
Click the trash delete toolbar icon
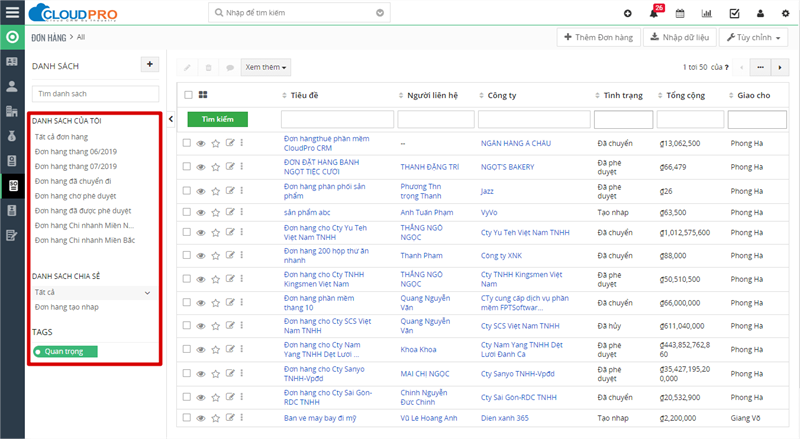[x=208, y=67]
